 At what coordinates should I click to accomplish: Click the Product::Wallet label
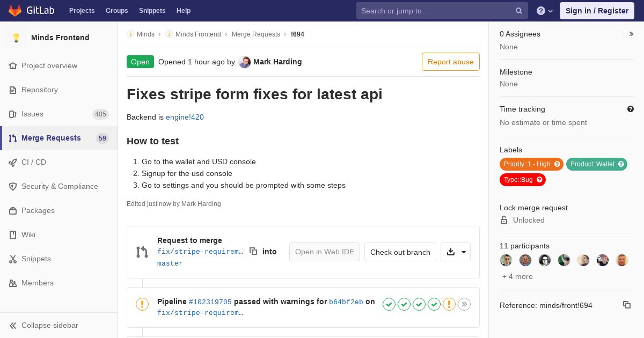click(597, 164)
